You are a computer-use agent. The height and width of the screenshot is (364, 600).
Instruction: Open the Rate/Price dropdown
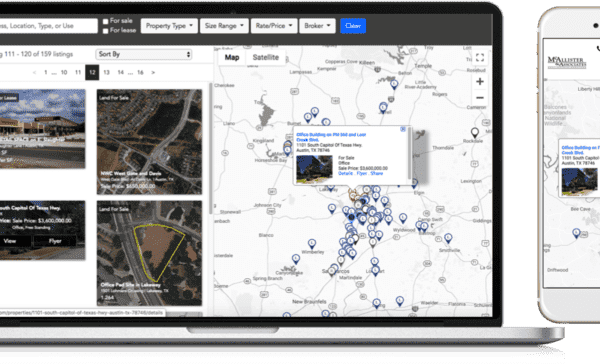pos(274,26)
